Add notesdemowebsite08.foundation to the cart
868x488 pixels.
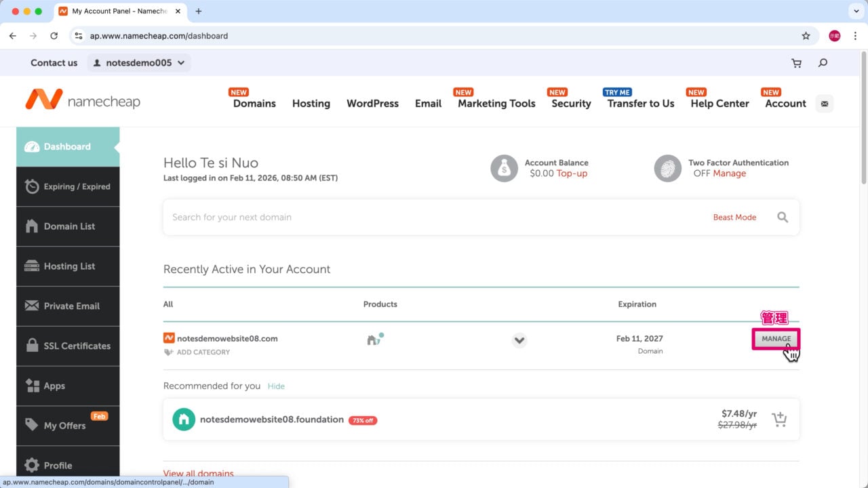tap(780, 419)
